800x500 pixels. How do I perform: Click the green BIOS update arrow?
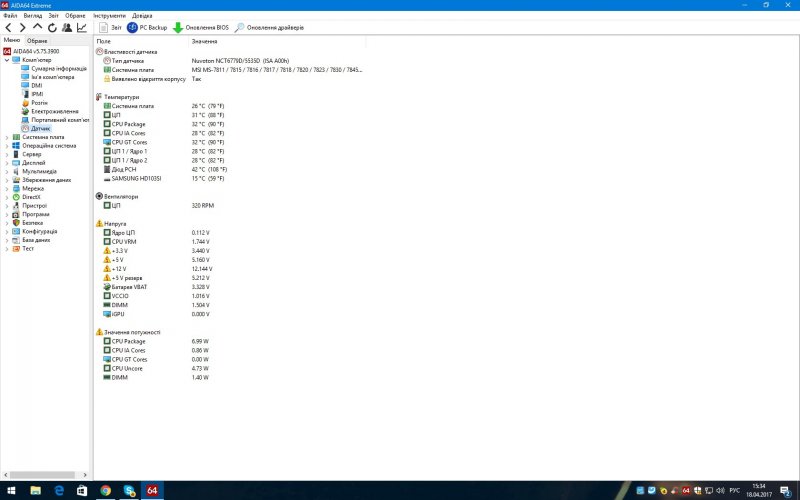click(x=178, y=27)
